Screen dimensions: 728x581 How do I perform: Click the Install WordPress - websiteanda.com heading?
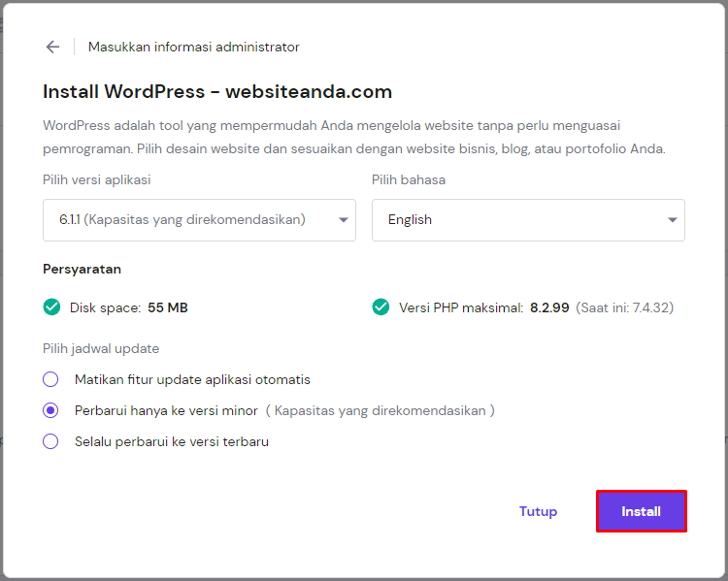pos(217,91)
